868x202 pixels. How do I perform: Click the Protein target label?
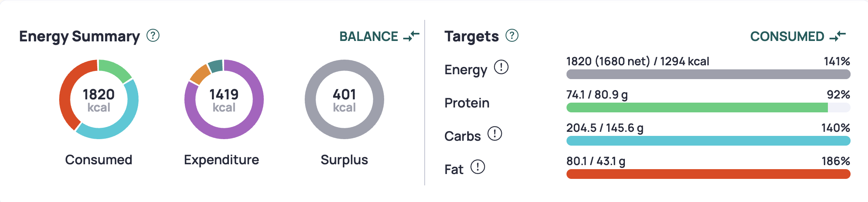[467, 103]
